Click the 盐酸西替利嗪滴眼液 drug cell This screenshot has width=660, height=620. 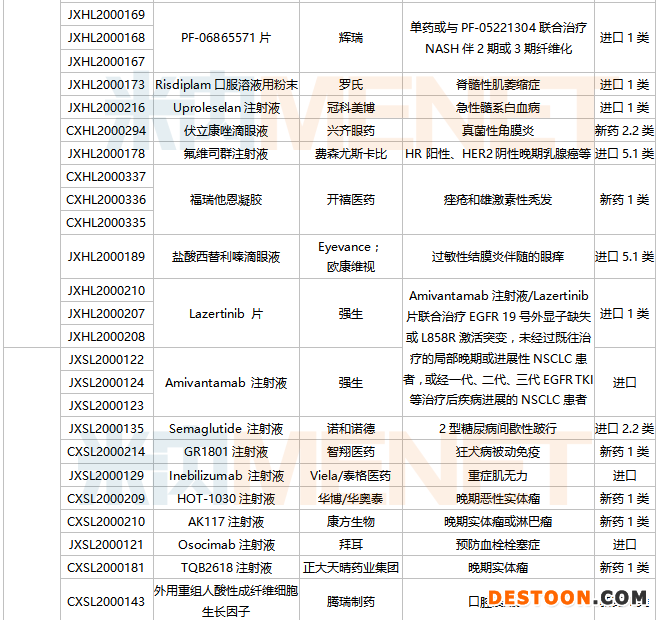(226, 257)
